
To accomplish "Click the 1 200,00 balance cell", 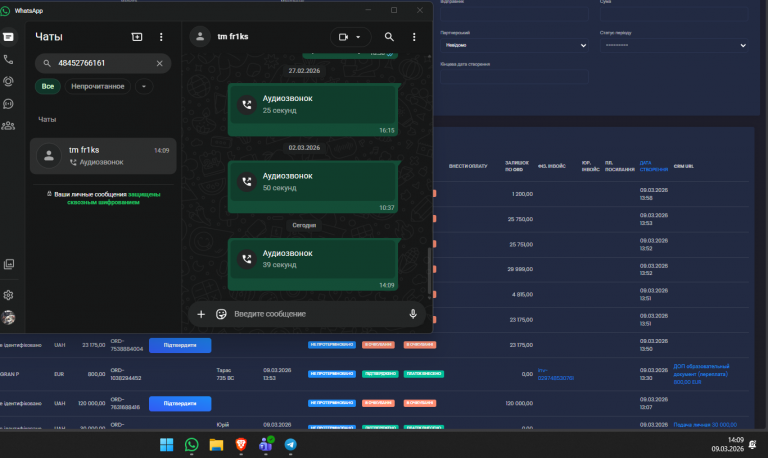I will [522, 194].
